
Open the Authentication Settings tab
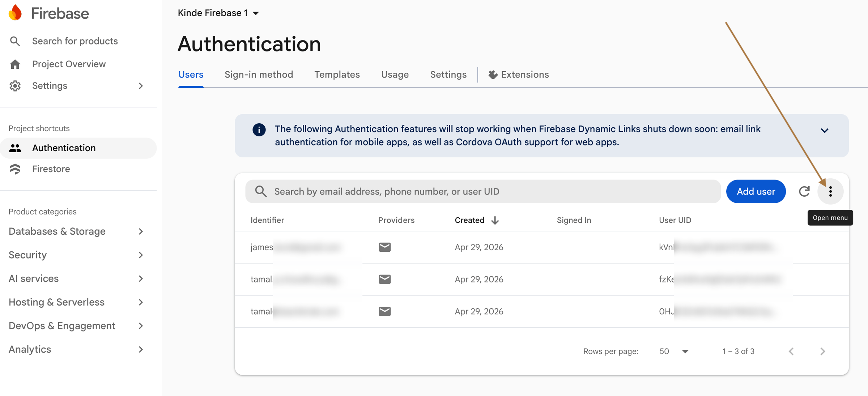coord(448,75)
